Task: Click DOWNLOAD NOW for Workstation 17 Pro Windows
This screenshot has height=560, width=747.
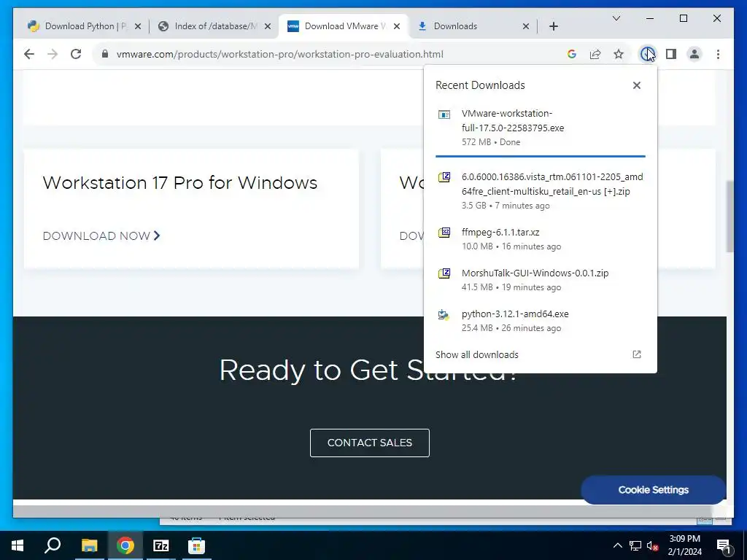Action: pyautogui.click(x=101, y=236)
